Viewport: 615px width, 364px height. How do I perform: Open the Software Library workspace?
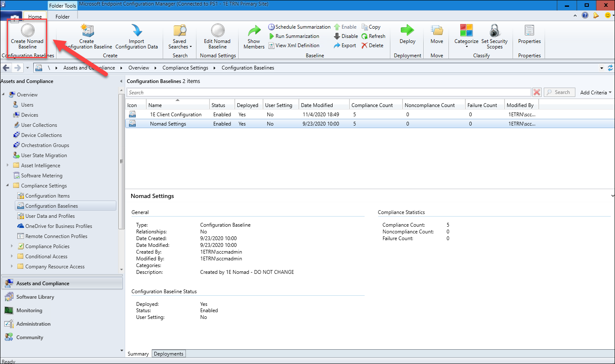[35, 297]
